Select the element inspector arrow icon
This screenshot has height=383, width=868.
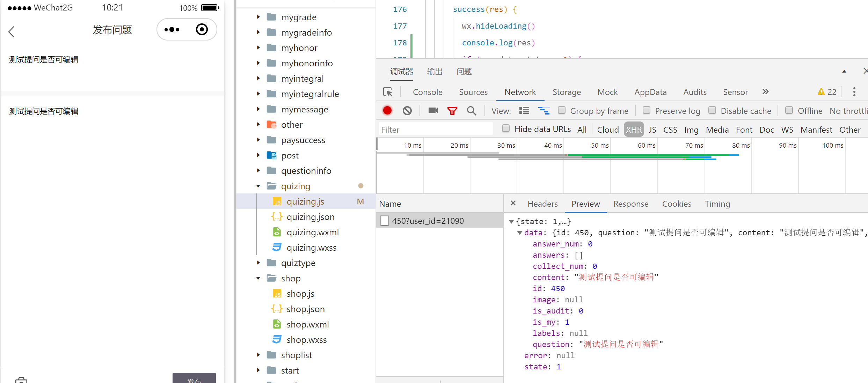coord(388,92)
